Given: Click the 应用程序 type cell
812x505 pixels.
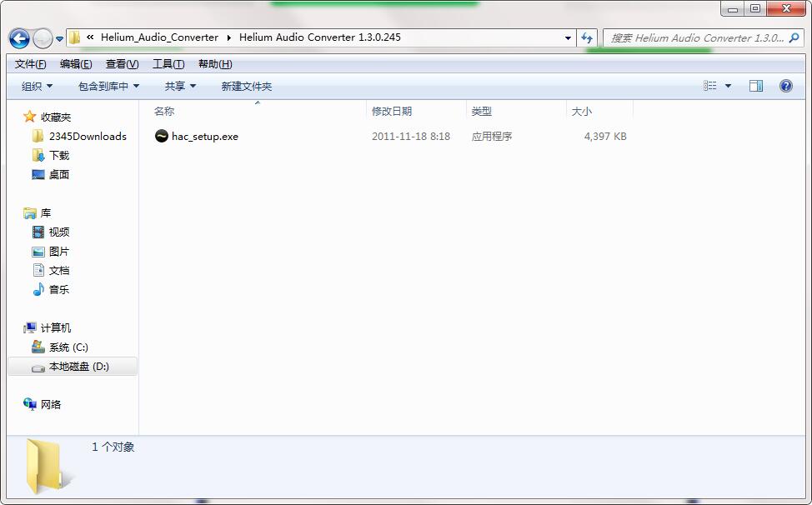Looking at the screenshot, I should pos(491,137).
